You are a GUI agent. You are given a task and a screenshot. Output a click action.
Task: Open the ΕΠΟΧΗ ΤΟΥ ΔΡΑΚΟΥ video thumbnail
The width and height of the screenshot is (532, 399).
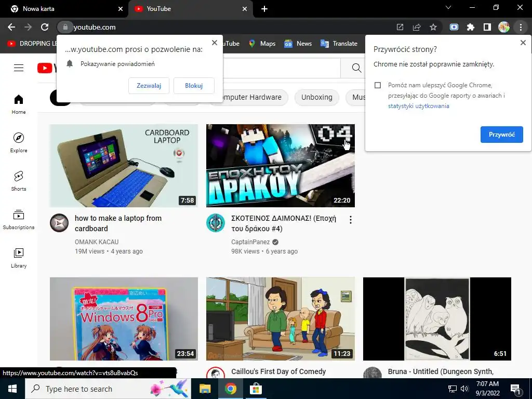280,166
